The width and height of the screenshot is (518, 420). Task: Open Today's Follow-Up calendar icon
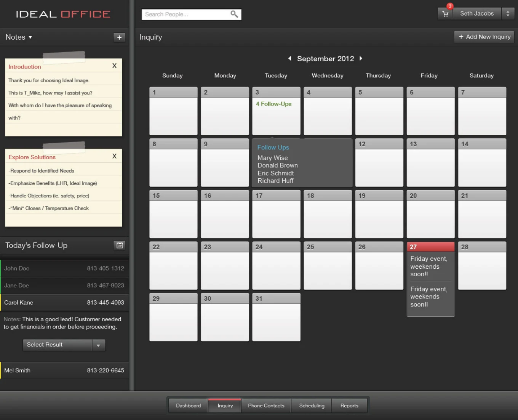coord(120,245)
